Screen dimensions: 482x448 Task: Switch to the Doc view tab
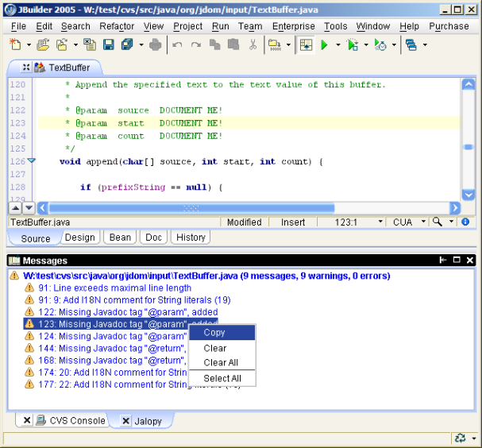153,238
